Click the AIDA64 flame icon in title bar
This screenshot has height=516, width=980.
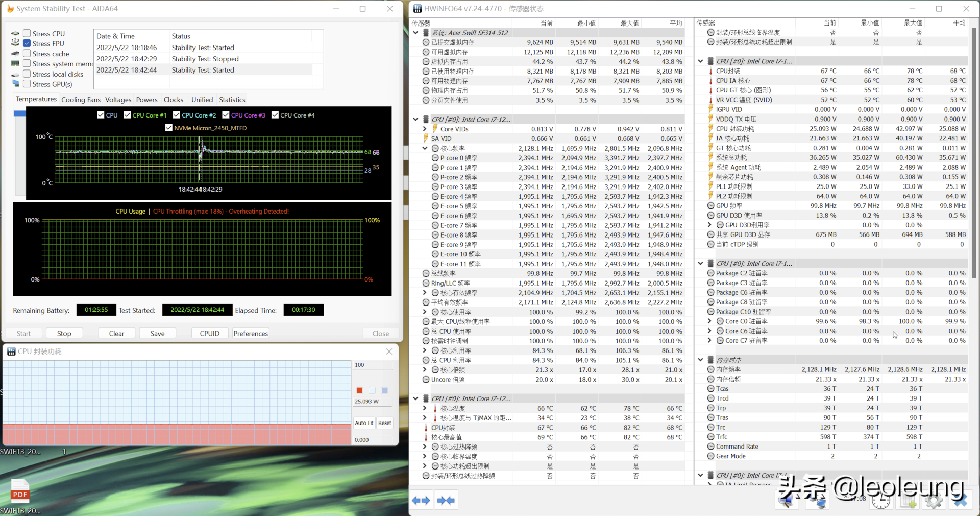pos(10,9)
